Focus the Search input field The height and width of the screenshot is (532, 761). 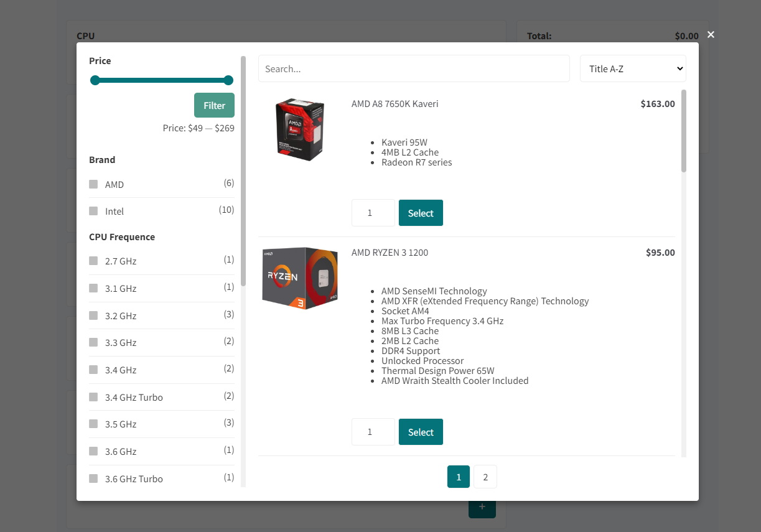coord(414,68)
